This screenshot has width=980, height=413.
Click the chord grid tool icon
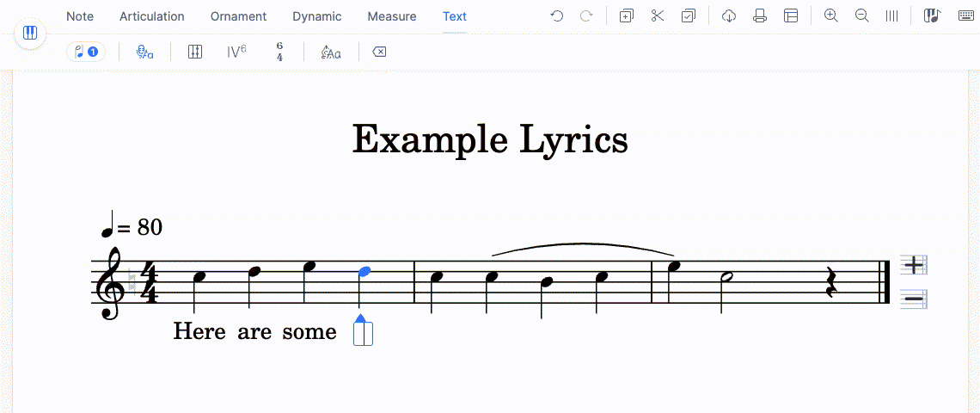[x=195, y=52]
